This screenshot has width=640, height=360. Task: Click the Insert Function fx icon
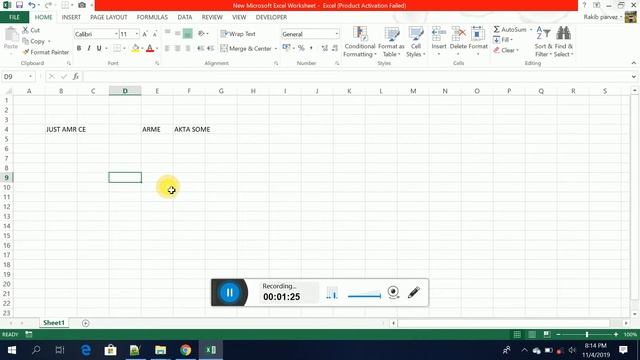point(76,76)
